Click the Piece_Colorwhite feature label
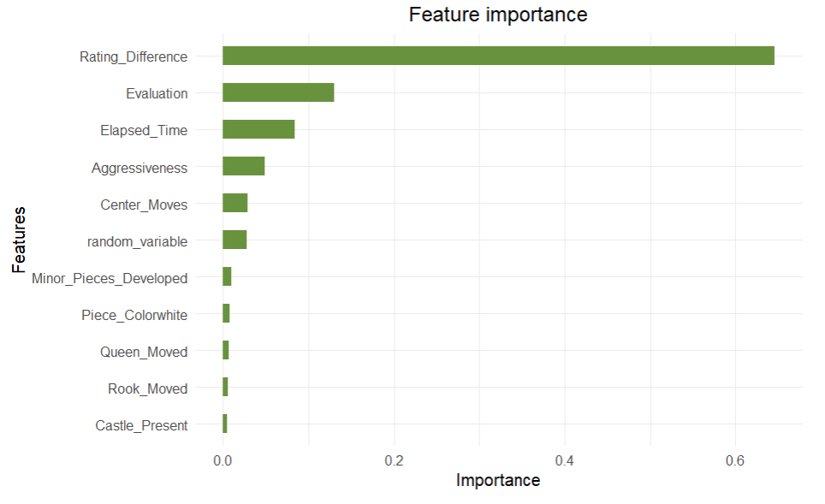 134,315
